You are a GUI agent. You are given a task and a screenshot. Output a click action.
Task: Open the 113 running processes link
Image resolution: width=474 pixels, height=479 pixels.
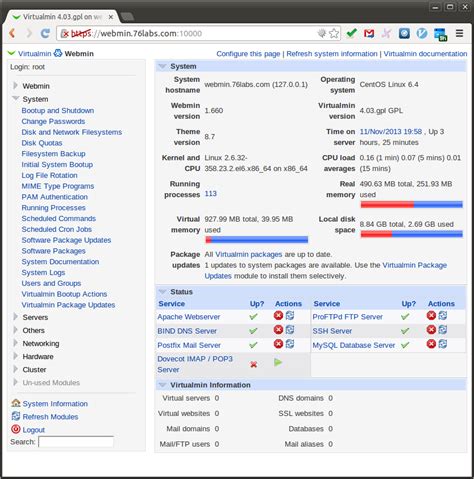point(210,193)
